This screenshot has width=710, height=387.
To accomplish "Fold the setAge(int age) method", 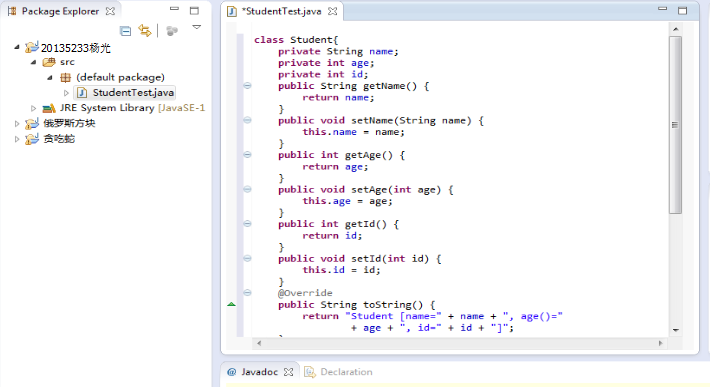I will tap(247, 189).
